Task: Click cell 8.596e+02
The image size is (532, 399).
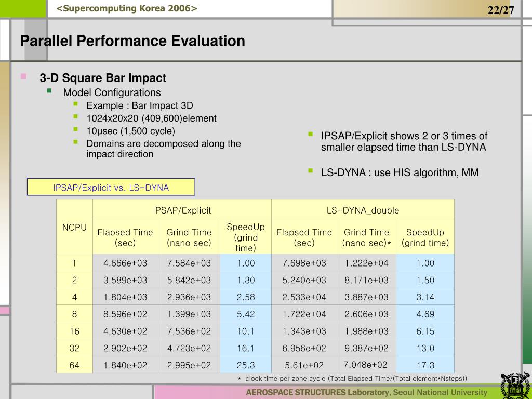Action: coord(125,314)
